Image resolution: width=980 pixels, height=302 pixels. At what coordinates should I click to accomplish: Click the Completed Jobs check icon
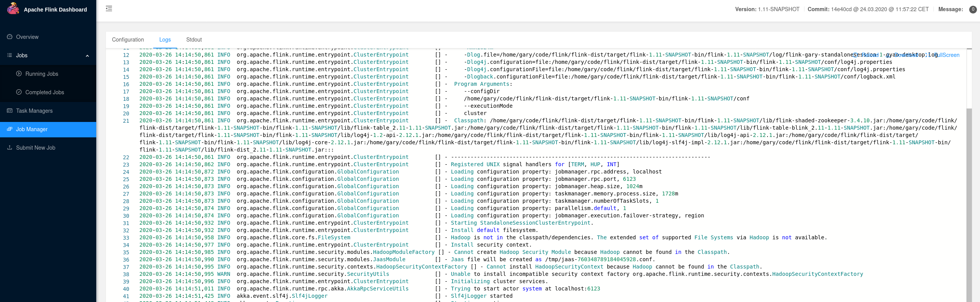(19, 92)
